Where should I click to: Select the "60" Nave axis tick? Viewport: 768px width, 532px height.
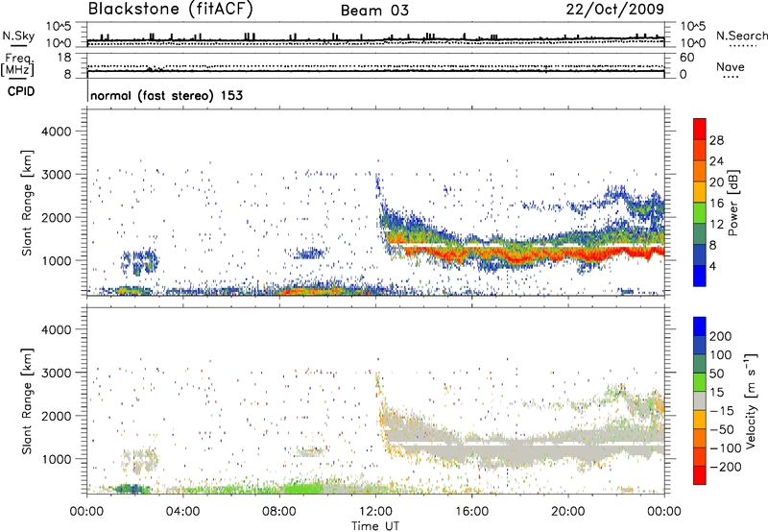[x=687, y=58]
